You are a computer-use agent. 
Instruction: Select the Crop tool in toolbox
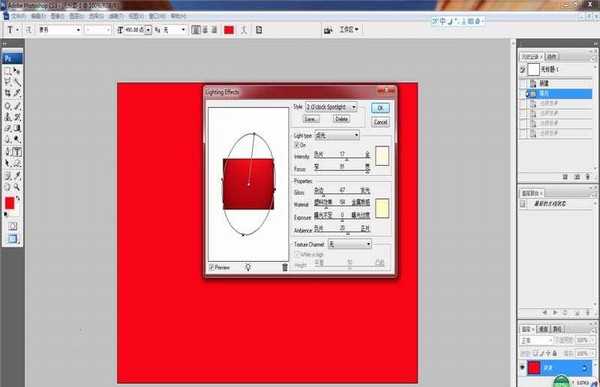point(8,93)
